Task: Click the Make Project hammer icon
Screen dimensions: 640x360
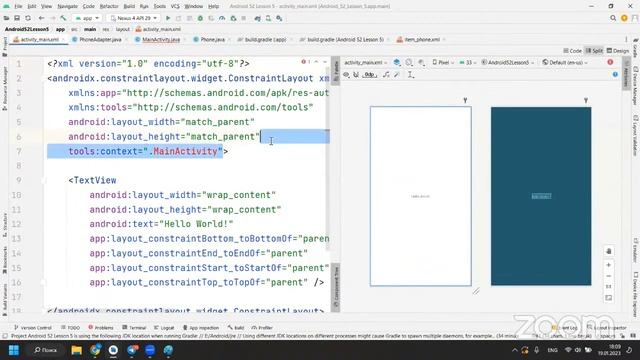Action: 63,18
